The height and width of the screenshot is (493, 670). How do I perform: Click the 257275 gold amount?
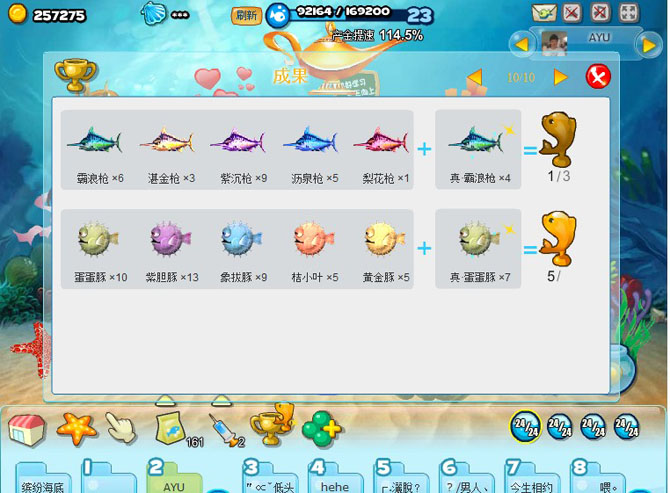(x=59, y=16)
